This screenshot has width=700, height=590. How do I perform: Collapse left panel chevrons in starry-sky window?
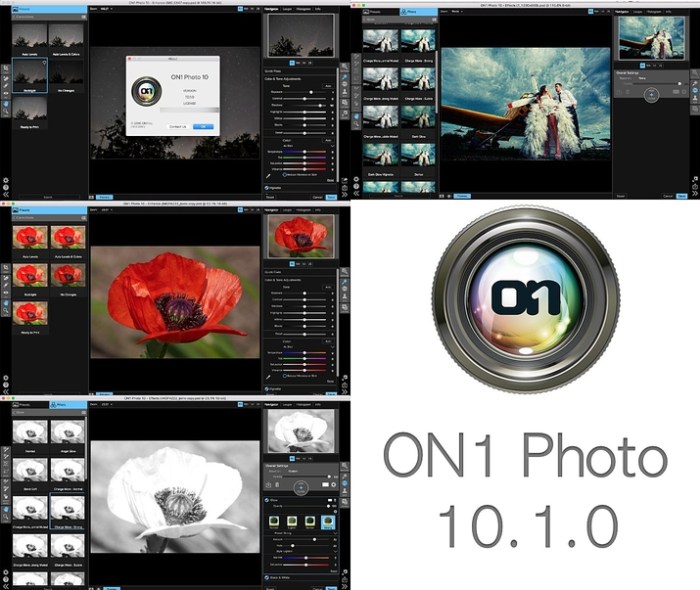(6, 195)
